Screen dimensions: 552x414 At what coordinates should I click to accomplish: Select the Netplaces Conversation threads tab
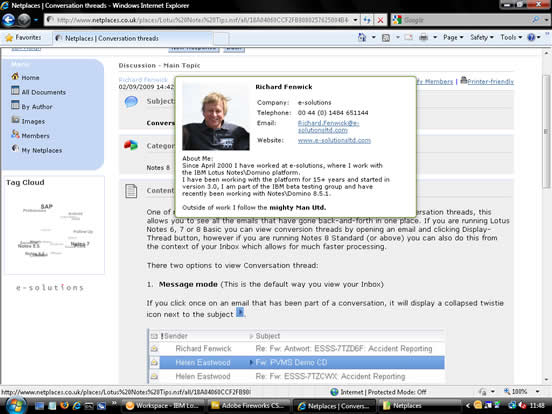(133, 38)
